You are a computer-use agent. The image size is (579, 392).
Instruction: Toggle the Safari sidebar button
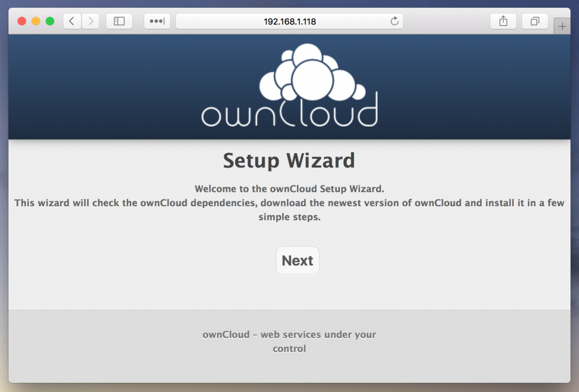pos(119,21)
